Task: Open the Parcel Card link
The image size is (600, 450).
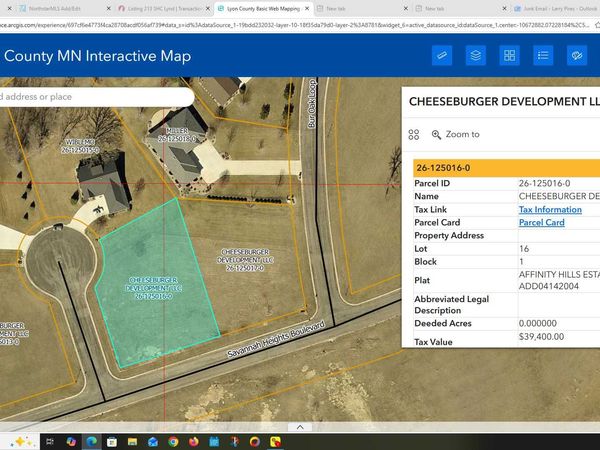Action: point(541,223)
